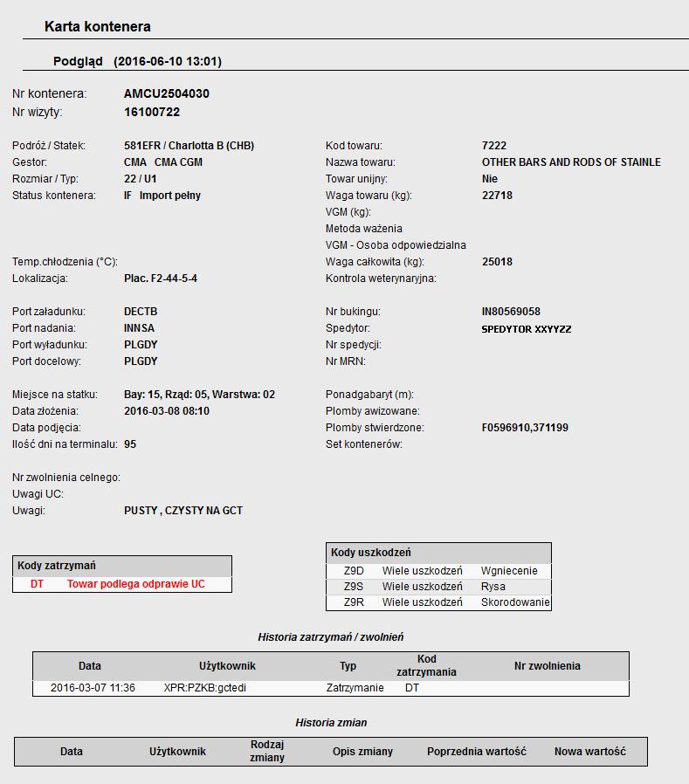Click the Nr MRN label

(346, 361)
